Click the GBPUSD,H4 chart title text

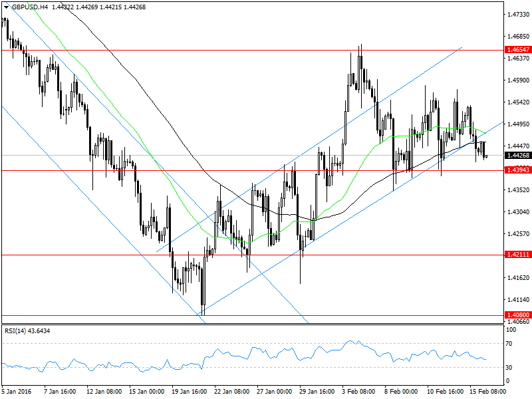(x=30, y=7)
